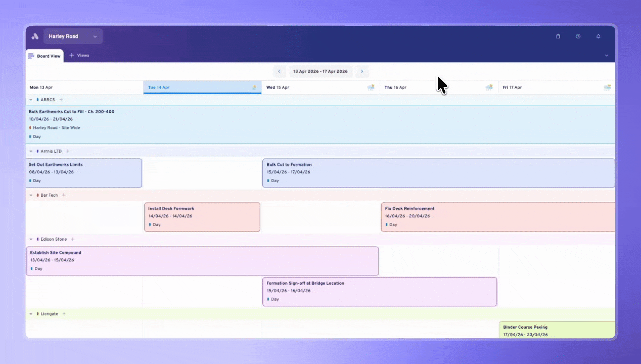The width and height of the screenshot is (641, 364).
Task: Open the help question mark icon
Action: (x=578, y=36)
